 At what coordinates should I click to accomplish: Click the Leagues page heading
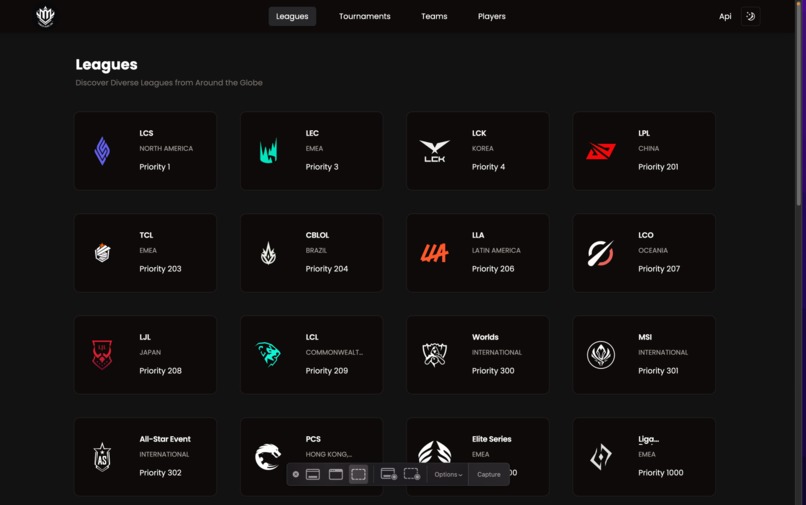[106, 64]
